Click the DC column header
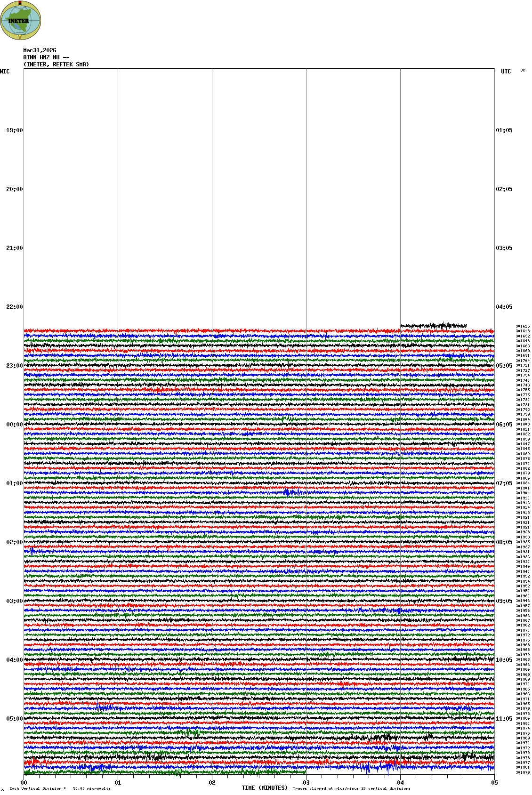Image resolution: width=532 pixels, height=795 pixels. 523,71
